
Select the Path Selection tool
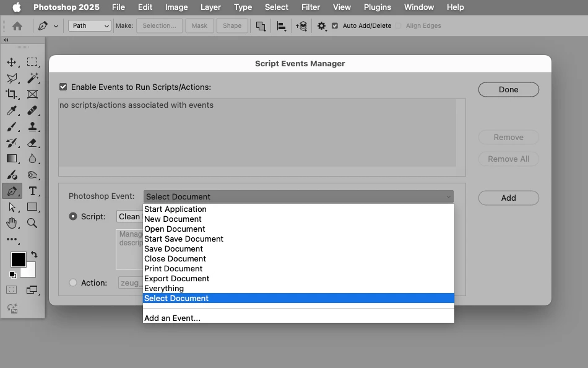click(x=12, y=207)
